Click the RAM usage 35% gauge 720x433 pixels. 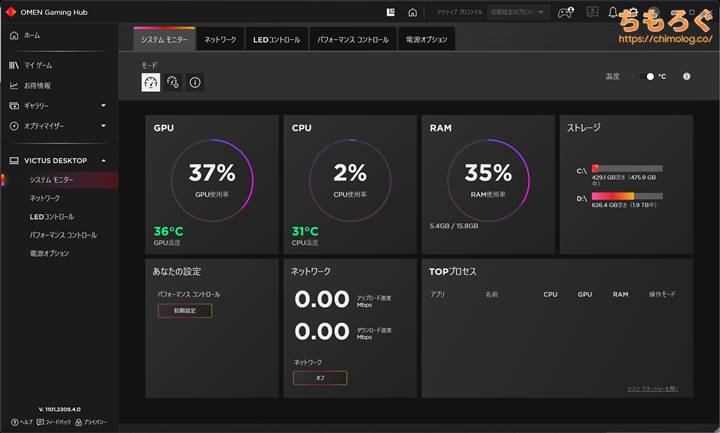[x=488, y=180]
